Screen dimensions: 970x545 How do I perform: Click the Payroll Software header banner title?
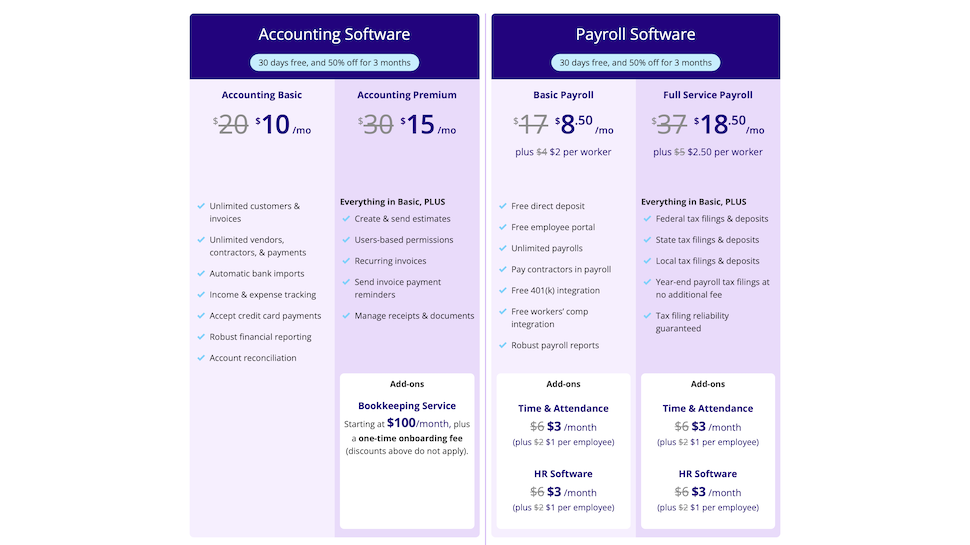pyautogui.click(x=635, y=34)
